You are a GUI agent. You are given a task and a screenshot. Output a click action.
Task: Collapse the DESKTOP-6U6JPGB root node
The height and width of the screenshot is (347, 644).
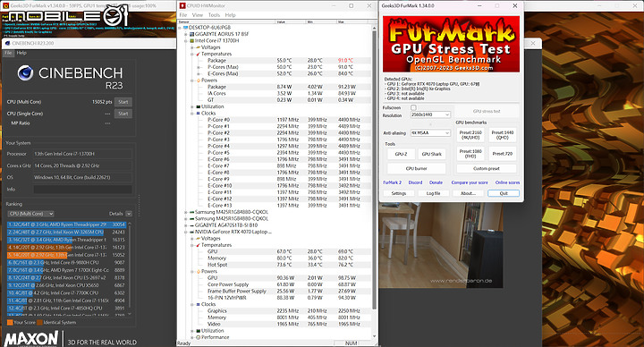tap(180, 28)
